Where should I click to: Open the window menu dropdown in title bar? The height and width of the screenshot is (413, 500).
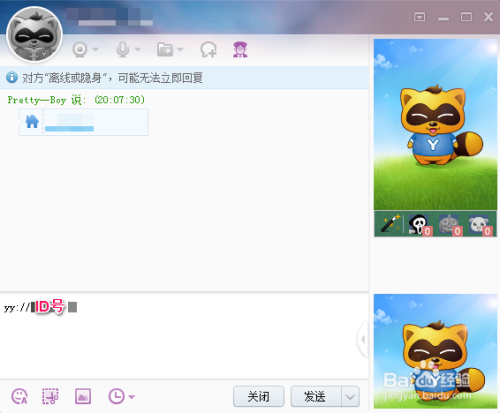419,17
